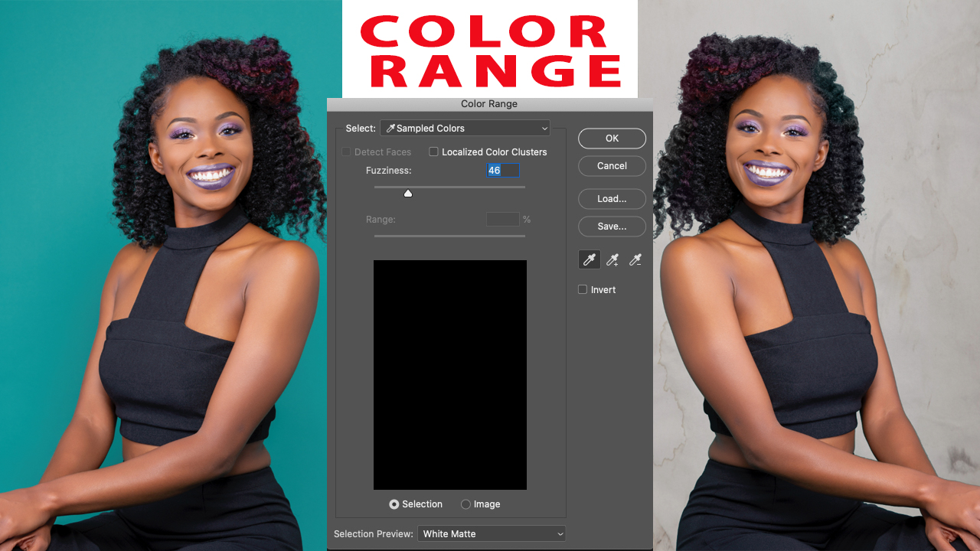Screen dimensions: 980x551
Task: Enable the Invert option
Action: tap(582, 289)
